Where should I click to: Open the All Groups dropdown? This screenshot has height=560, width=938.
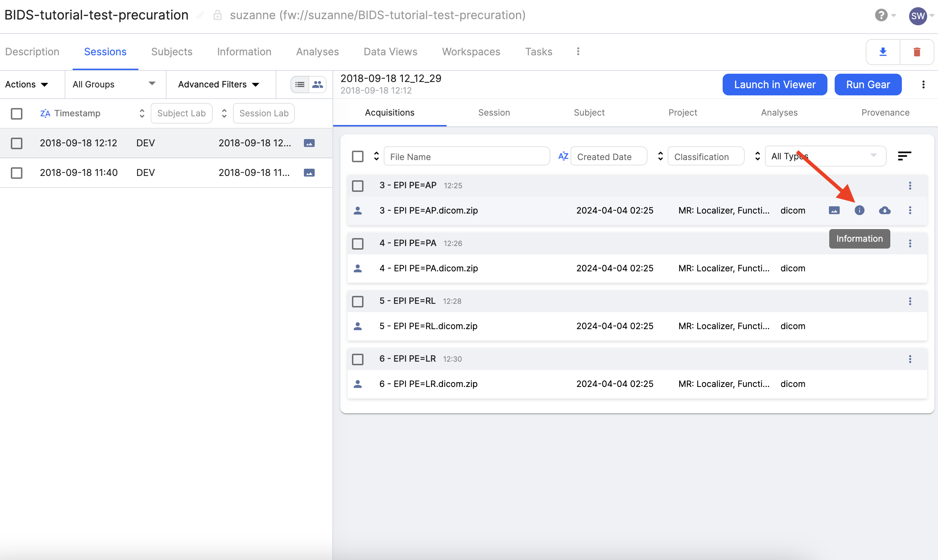pyautogui.click(x=114, y=84)
